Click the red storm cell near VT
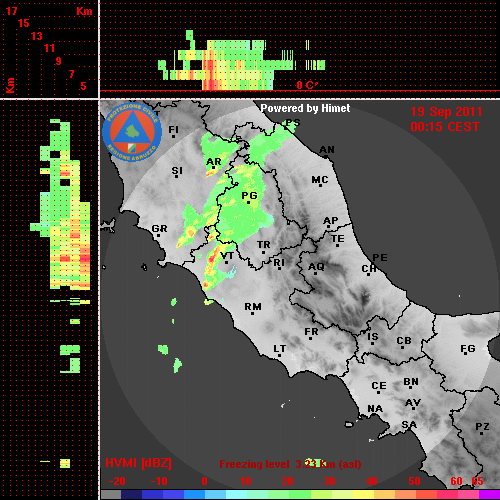The width and height of the screenshot is (500, 500). point(211,258)
